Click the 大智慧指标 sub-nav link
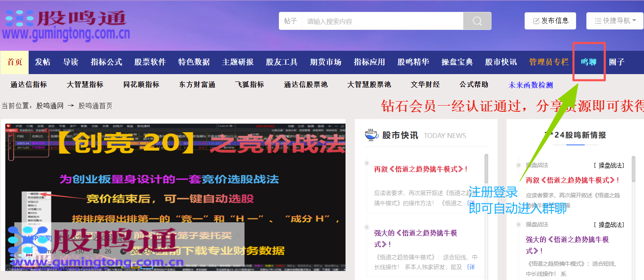This screenshot has width=644, height=280. point(85,85)
